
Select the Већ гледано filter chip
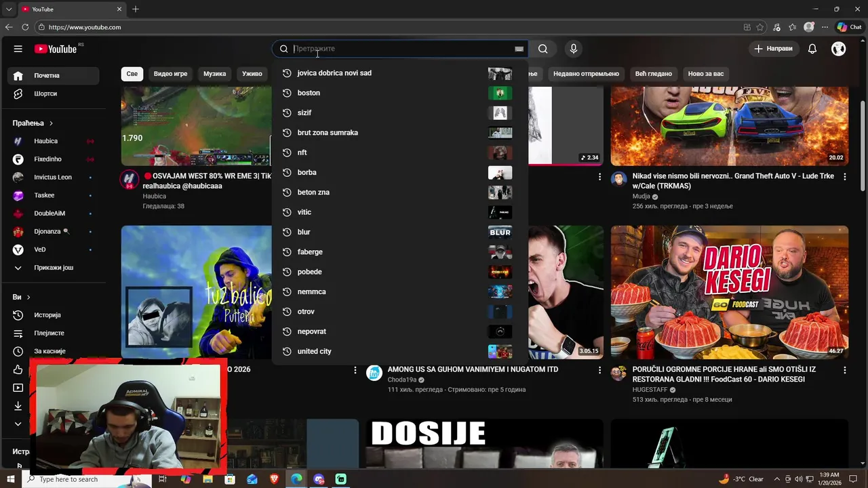pyautogui.click(x=654, y=74)
